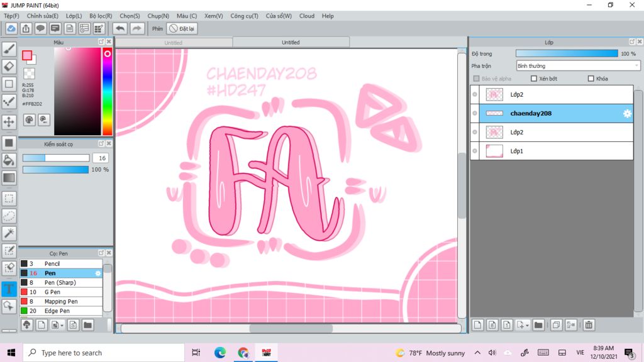Choose the Select Pen tool

click(9, 250)
